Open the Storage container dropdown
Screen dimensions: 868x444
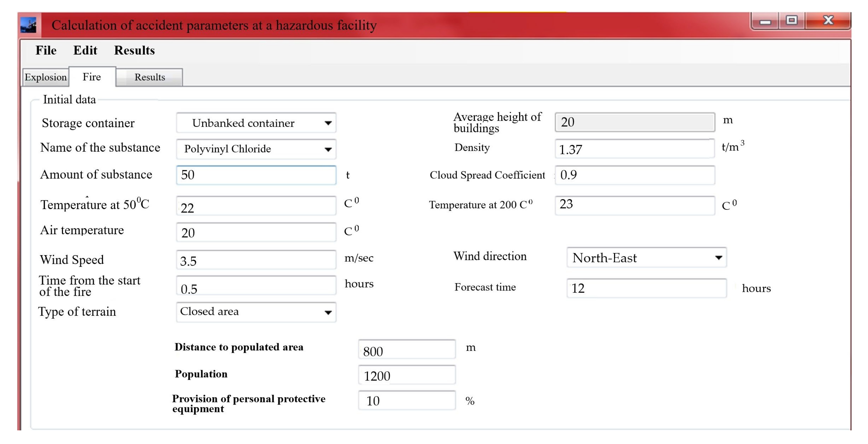[x=328, y=123]
